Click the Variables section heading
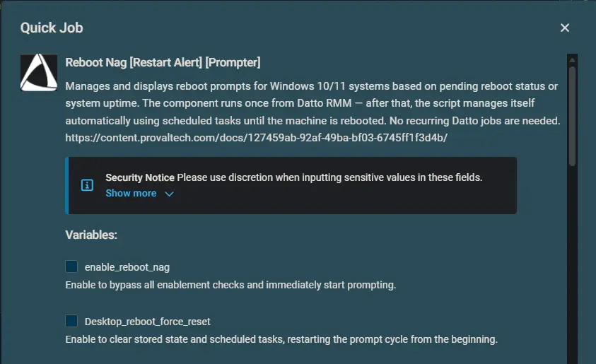This screenshot has width=596, height=364. [91, 235]
